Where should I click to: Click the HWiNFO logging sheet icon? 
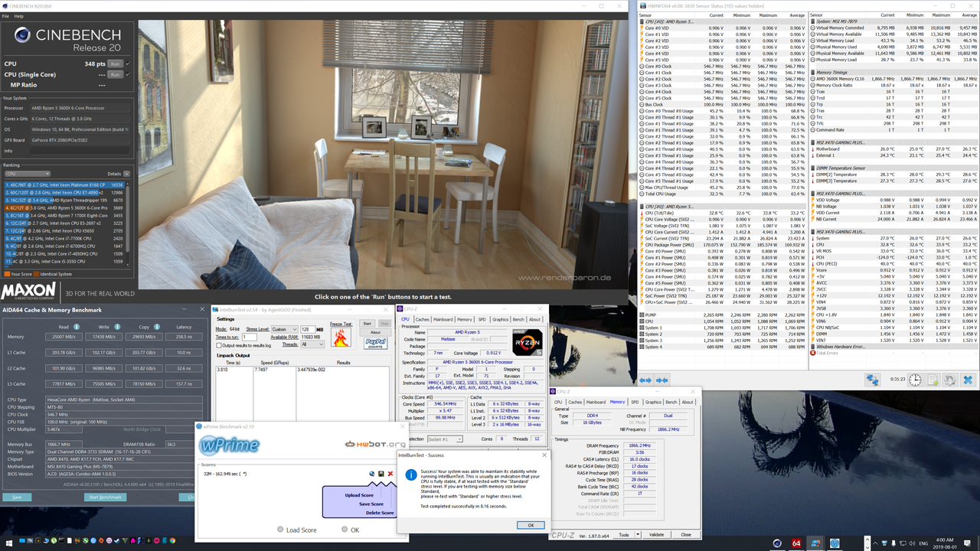point(933,380)
